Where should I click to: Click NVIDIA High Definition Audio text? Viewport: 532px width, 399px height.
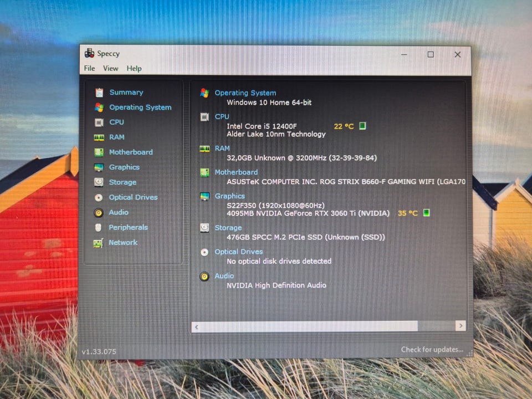277,285
